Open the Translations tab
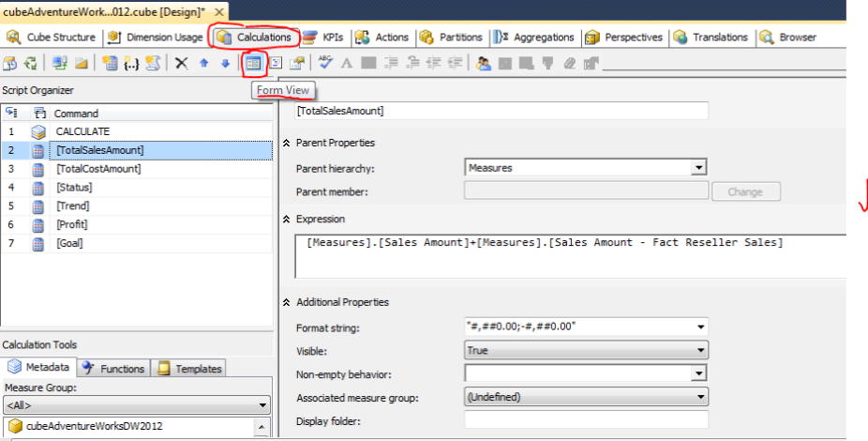This screenshot has height=441, width=868. 711,38
